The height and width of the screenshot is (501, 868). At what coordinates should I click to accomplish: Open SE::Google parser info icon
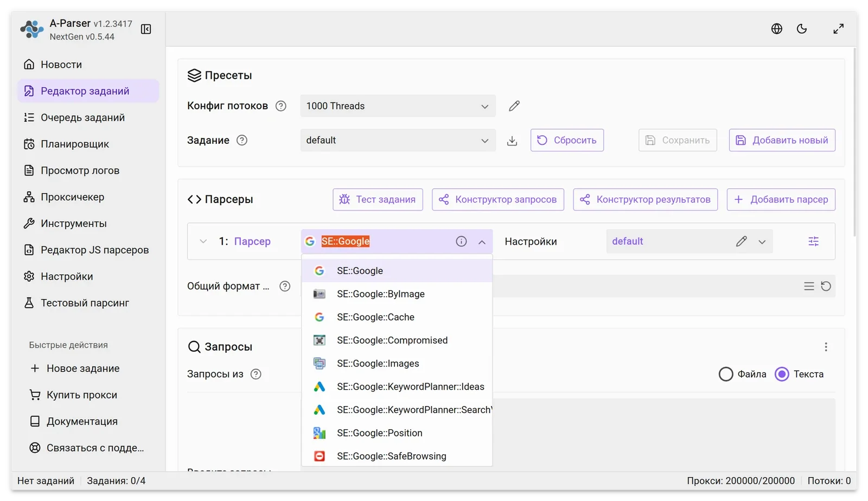(x=461, y=242)
